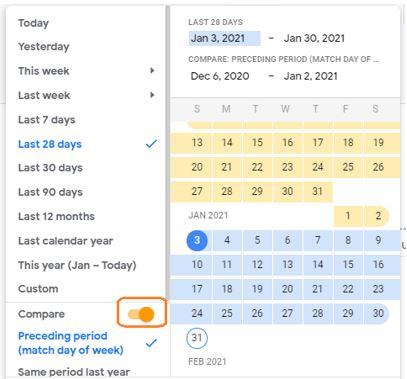Choose Last 12 months range

pos(56,216)
